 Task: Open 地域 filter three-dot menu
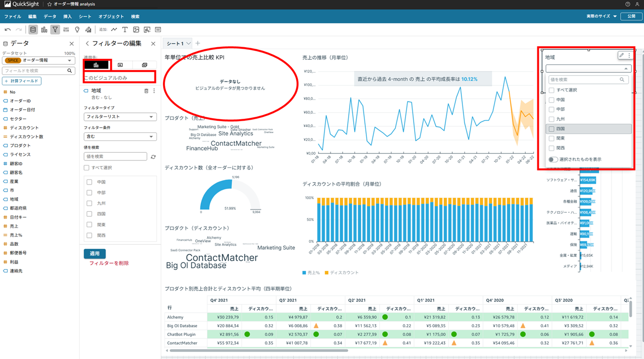point(154,91)
